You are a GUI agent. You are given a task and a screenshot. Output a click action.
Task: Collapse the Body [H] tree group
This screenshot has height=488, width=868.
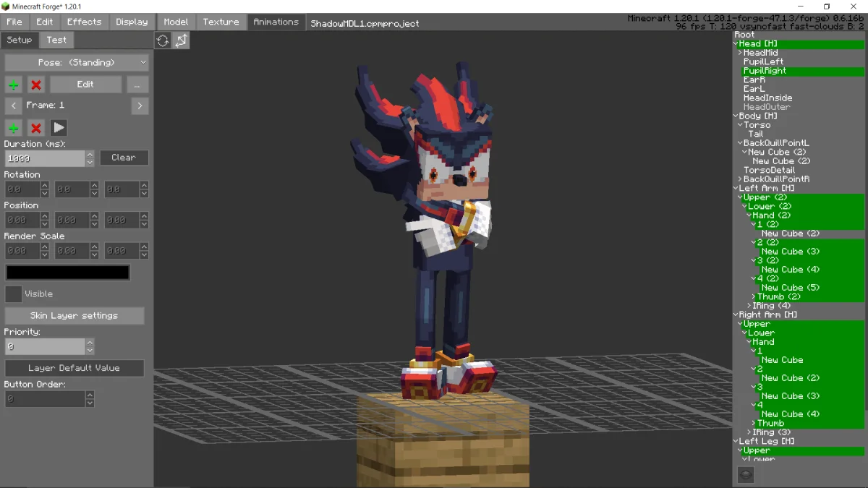tap(736, 116)
